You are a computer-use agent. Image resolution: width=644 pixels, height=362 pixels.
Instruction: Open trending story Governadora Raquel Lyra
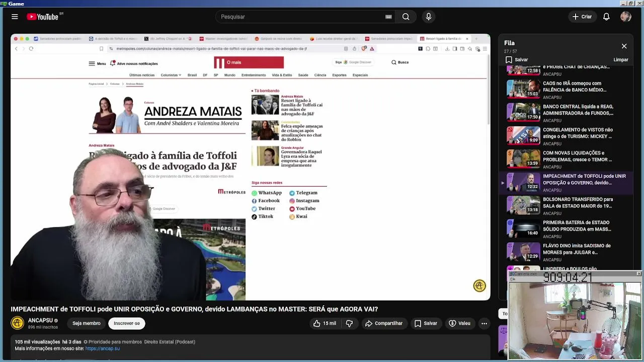pyautogui.click(x=288, y=156)
